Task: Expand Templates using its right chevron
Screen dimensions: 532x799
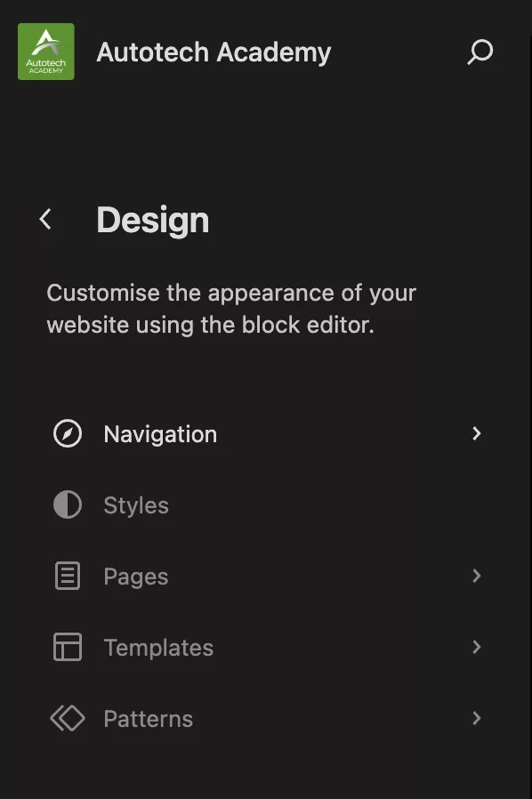Action: pyautogui.click(x=477, y=647)
